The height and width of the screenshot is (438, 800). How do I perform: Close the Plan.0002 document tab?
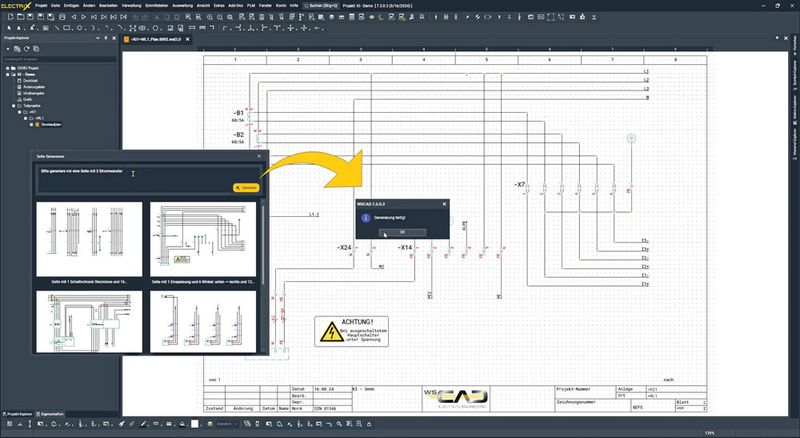tap(187, 39)
